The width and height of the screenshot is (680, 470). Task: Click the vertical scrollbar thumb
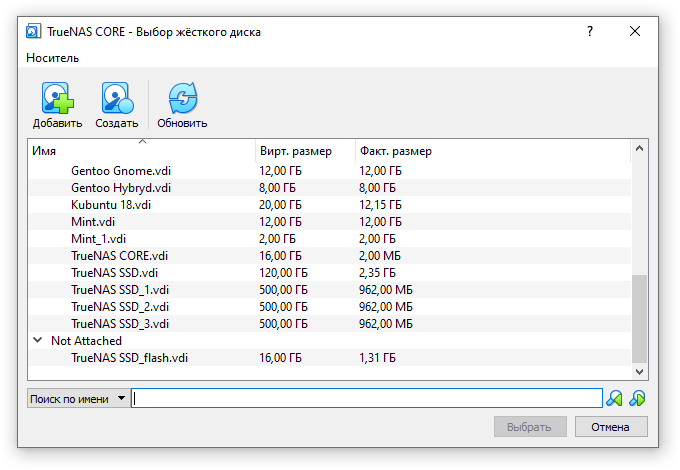pos(639,319)
